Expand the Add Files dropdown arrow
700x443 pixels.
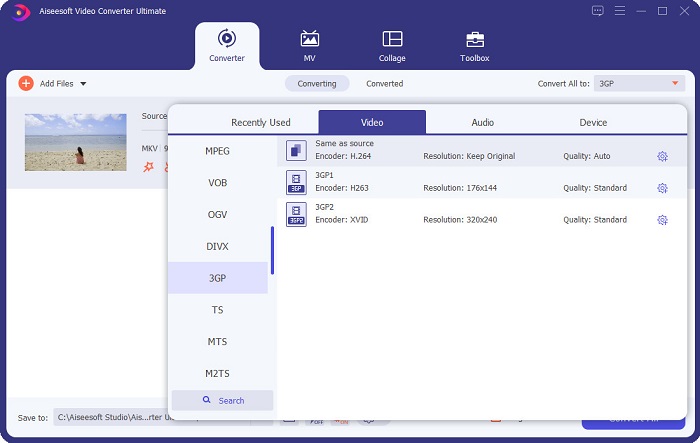pyautogui.click(x=83, y=84)
